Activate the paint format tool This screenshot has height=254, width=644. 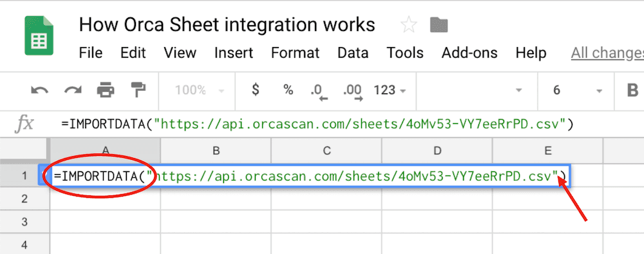[x=138, y=90]
